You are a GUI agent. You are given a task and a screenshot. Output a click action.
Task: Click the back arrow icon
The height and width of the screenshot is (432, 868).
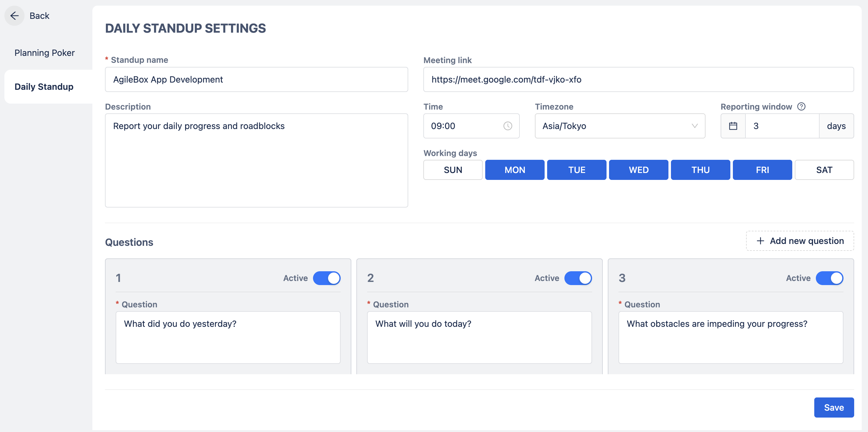click(x=14, y=15)
